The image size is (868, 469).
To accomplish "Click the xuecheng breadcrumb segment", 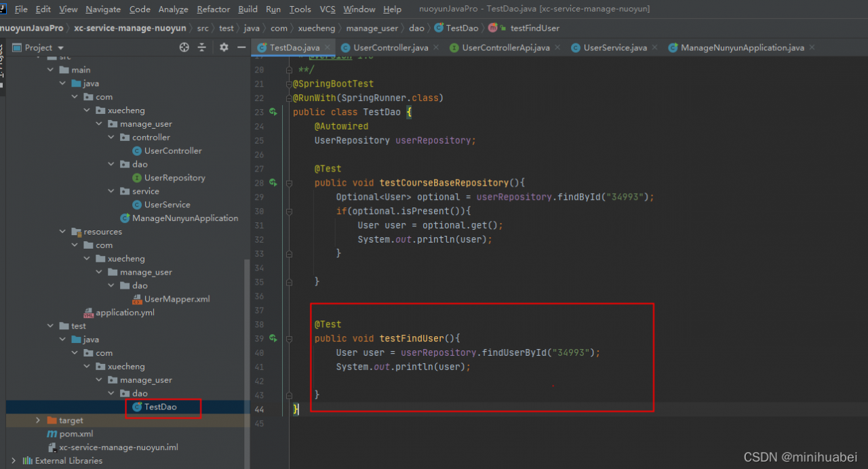I will coord(317,28).
